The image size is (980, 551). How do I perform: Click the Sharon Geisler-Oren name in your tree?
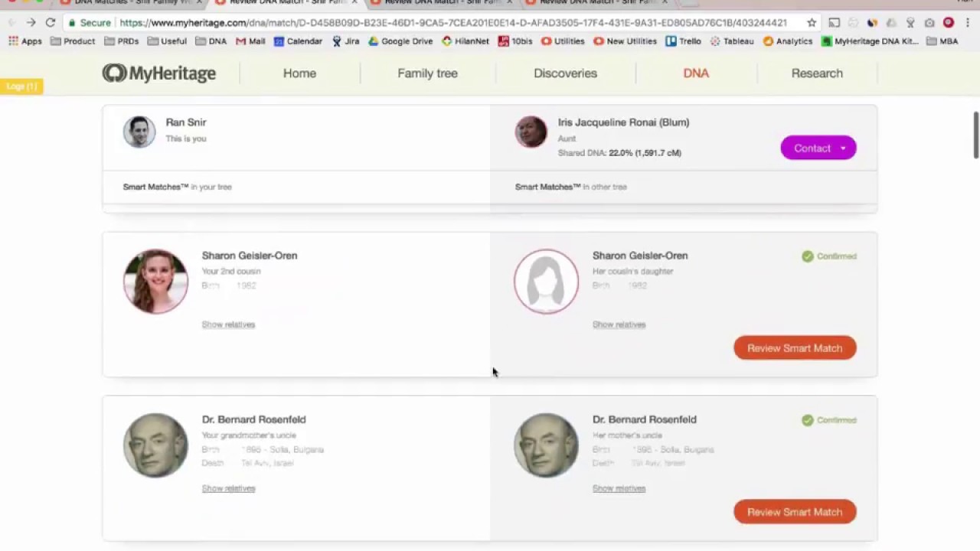[250, 256]
